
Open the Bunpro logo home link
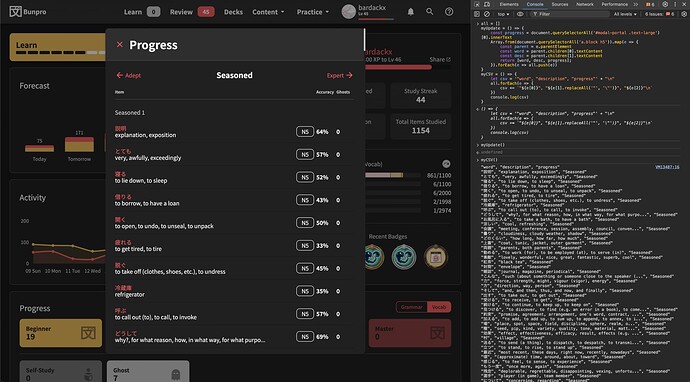pos(27,11)
